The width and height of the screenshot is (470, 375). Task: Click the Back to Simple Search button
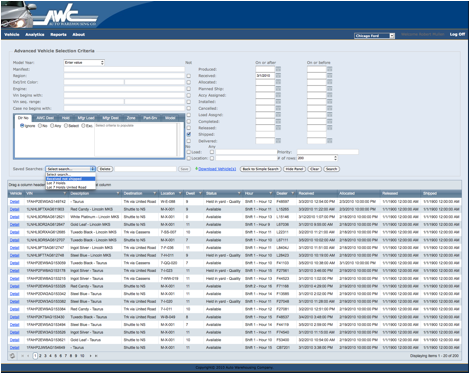pos(261,169)
